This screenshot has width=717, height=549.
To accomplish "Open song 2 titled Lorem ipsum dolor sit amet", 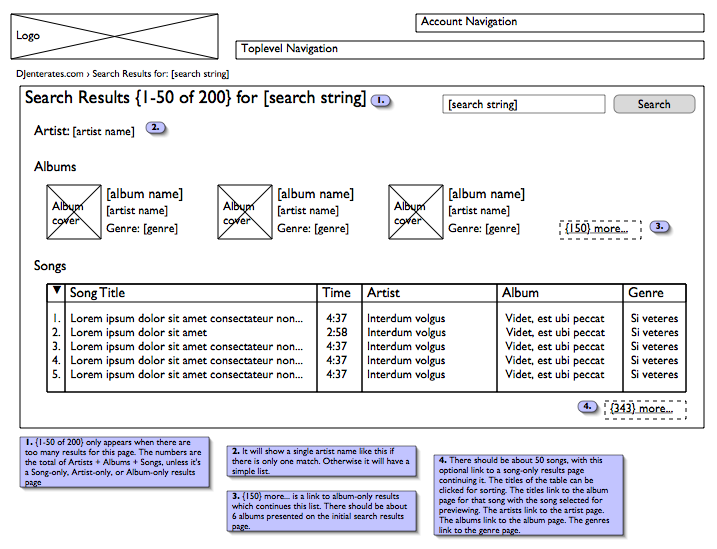I will click(139, 332).
